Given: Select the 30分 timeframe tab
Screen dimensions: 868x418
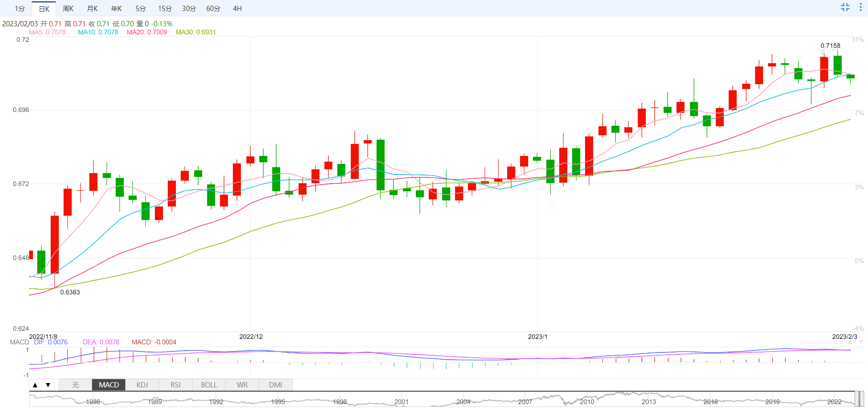Looking at the screenshot, I should pyautogui.click(x=189, y=9).
